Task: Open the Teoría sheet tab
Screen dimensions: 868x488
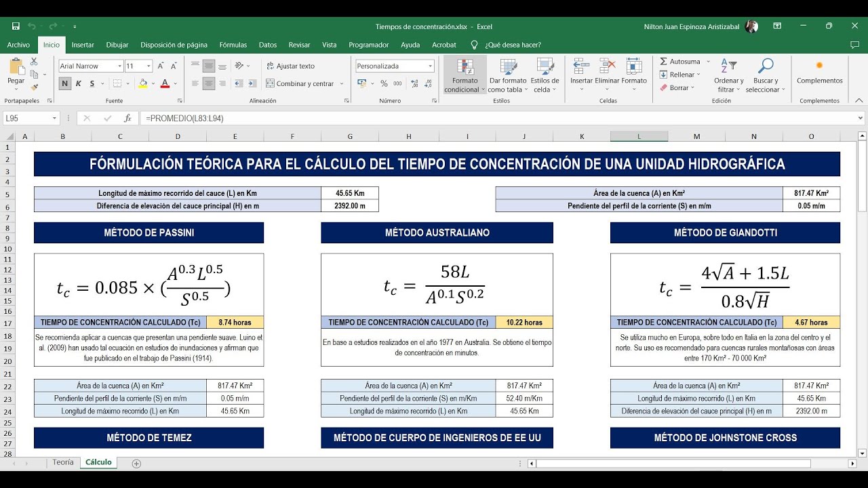Action: click(x=63, y=462)
